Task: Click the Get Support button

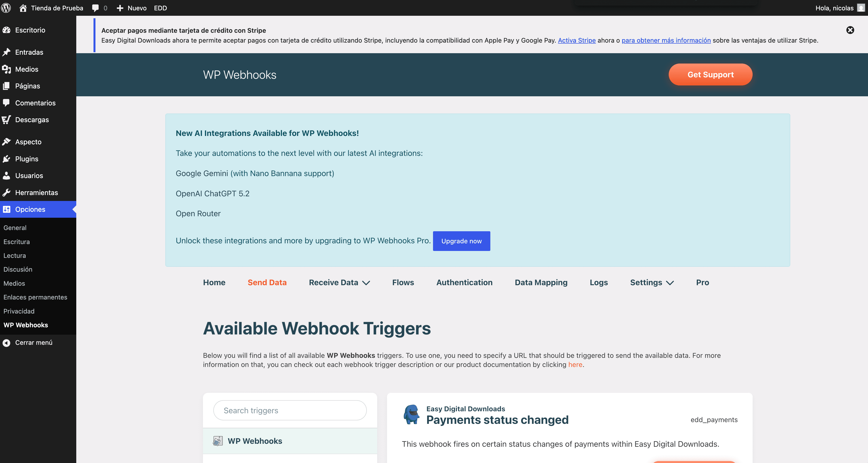Action: point(710,75)
